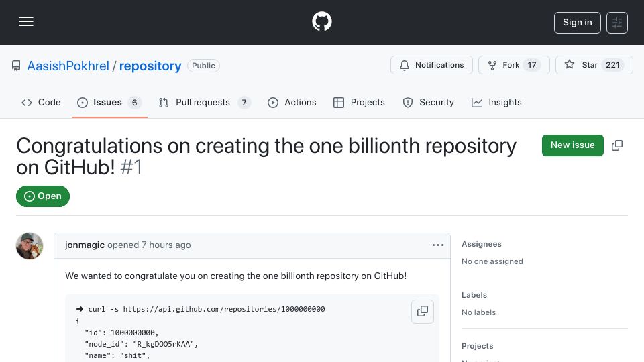Click the Public visibility label

click(x=203, y=66)
